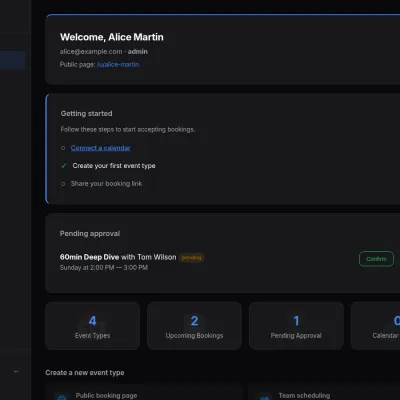Choose the Team scheduling option
This screenshot has height=400, width=400.
click(324, 392)
